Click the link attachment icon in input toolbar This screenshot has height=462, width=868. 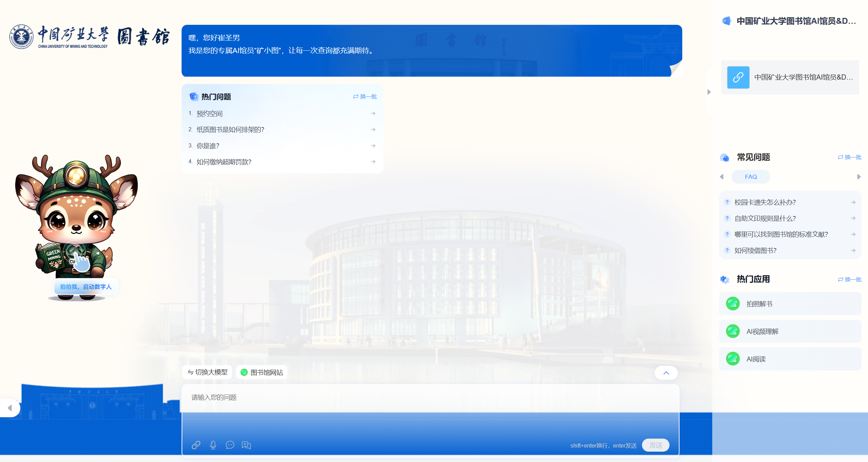pos(196,445)
